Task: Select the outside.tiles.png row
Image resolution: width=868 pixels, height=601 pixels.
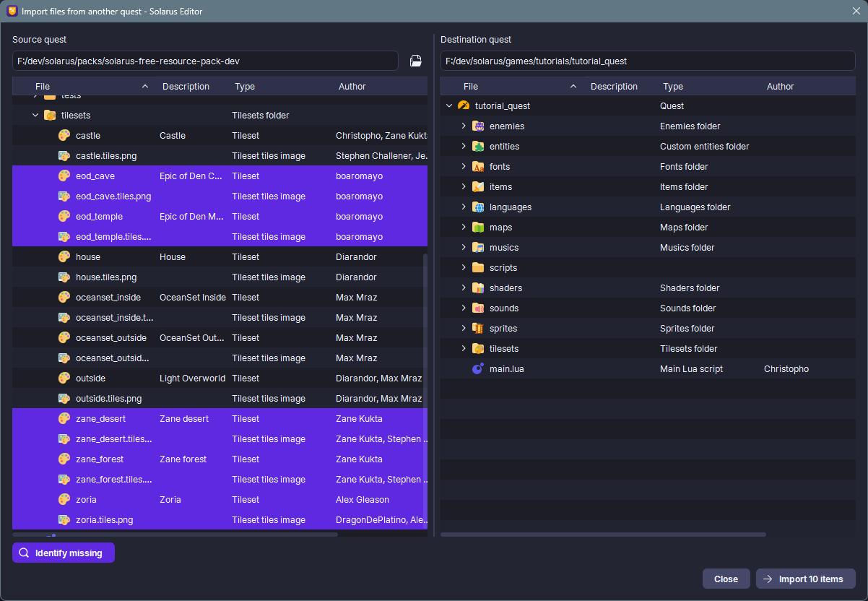Action: (220, 398)
